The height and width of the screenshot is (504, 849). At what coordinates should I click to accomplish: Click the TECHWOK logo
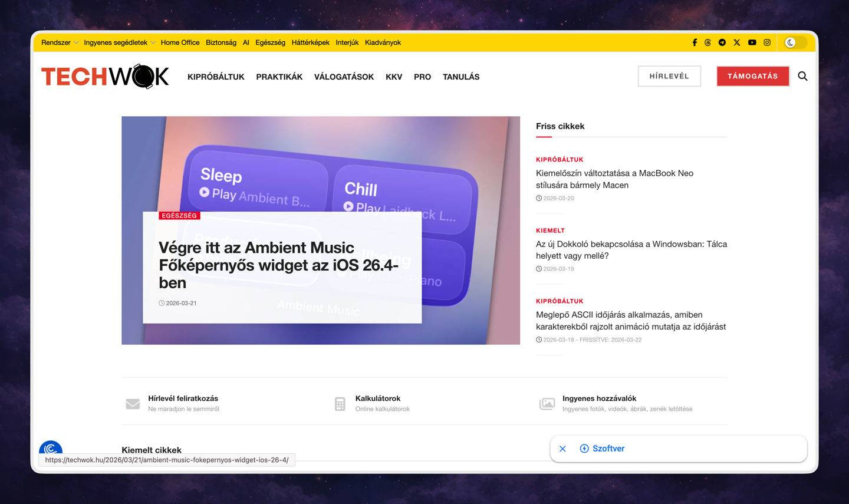point(105,77)
